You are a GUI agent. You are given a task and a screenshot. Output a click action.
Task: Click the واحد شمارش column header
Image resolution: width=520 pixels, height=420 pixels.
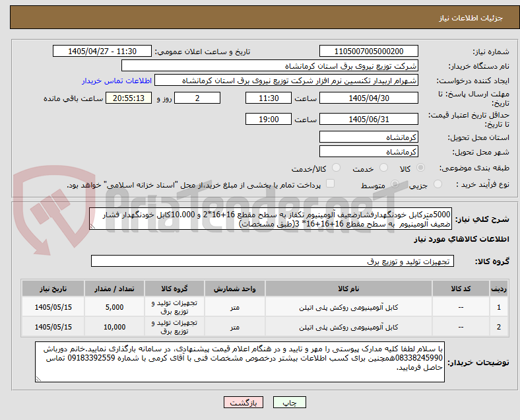click(x=234, y=289)
